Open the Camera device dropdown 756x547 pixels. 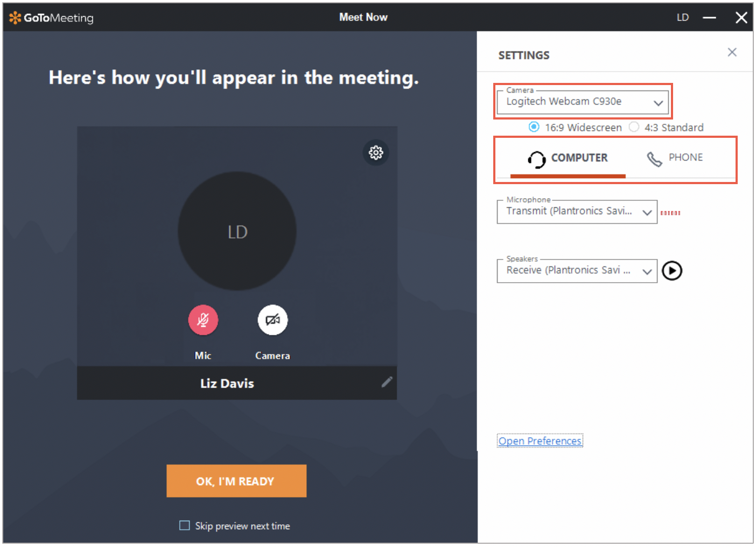click(x=658, y=102)
